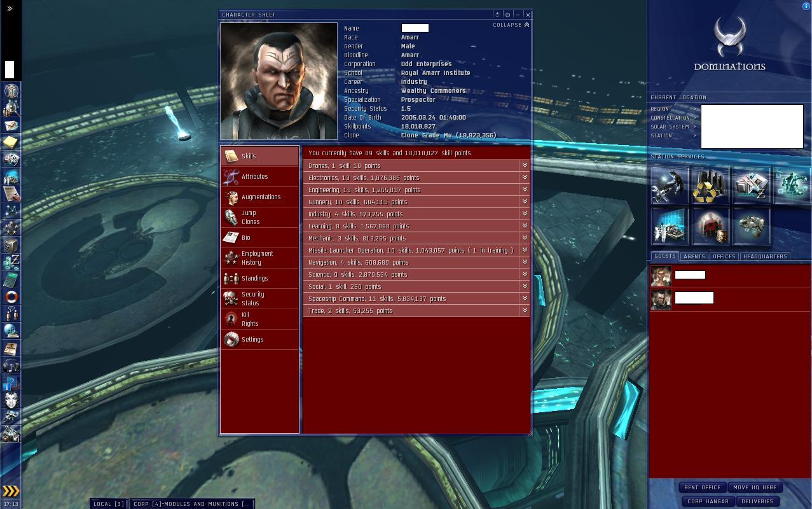Screen dimensions: 812x509
Task: Expand the Industry skill group
Action: click(x=525, y=214)
